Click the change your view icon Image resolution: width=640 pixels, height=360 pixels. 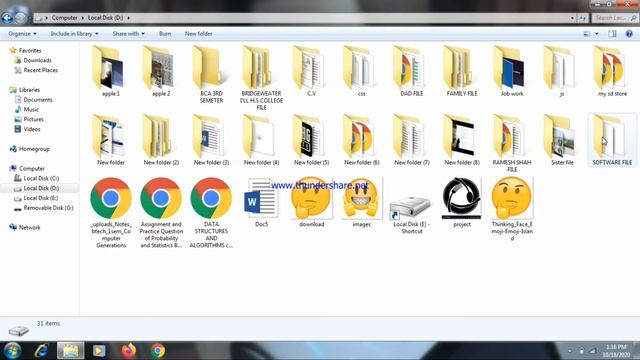tap(587, 34)
